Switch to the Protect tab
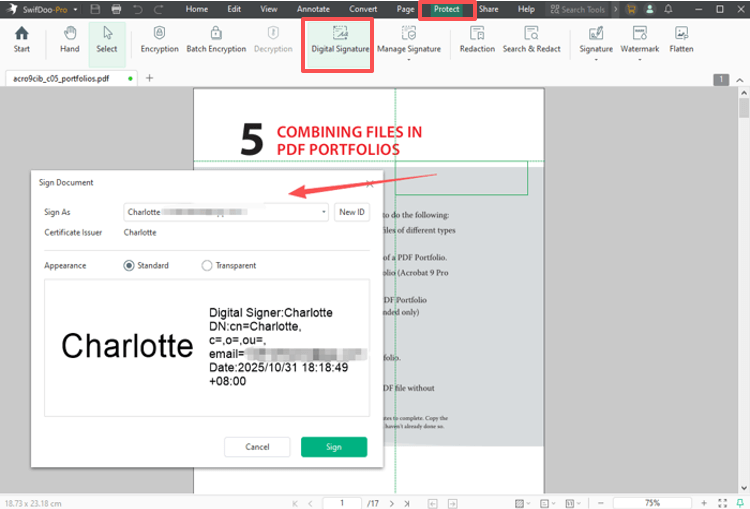Screen dimensions: 750x509 446,9
